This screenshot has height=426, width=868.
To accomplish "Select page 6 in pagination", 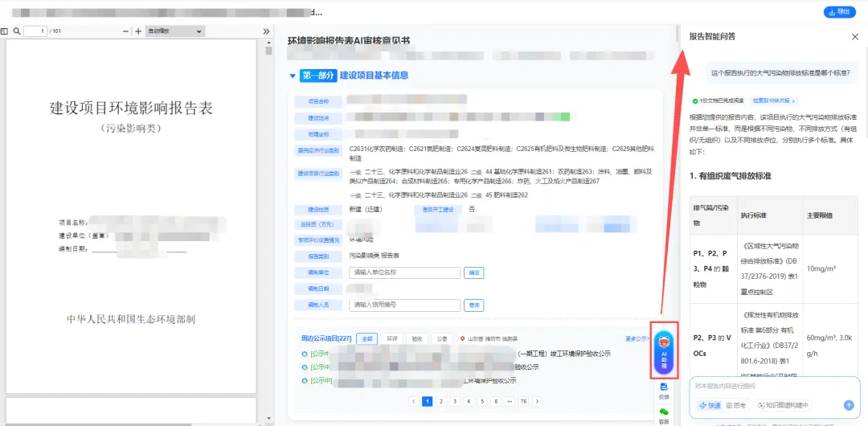I will tap(496, 401).
